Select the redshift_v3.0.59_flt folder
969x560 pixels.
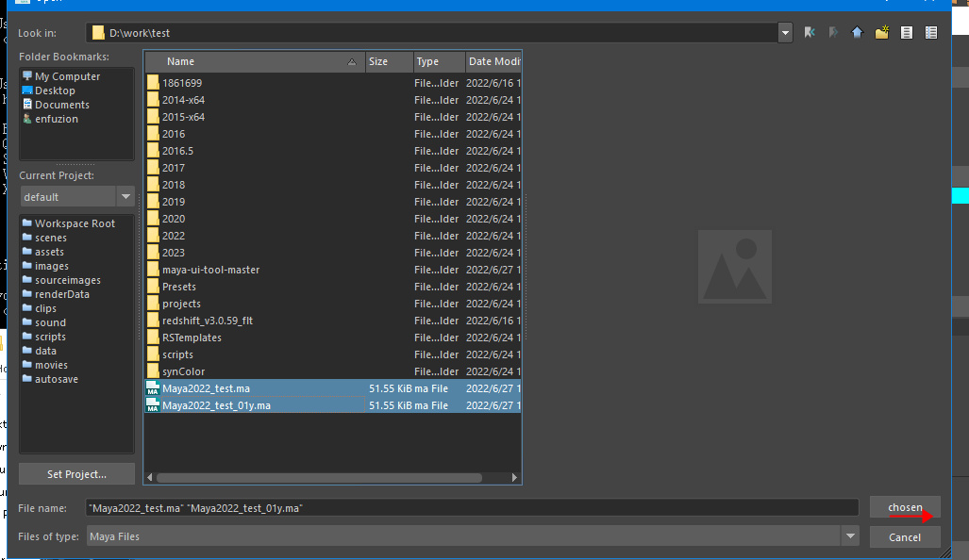tap(208, 321)
